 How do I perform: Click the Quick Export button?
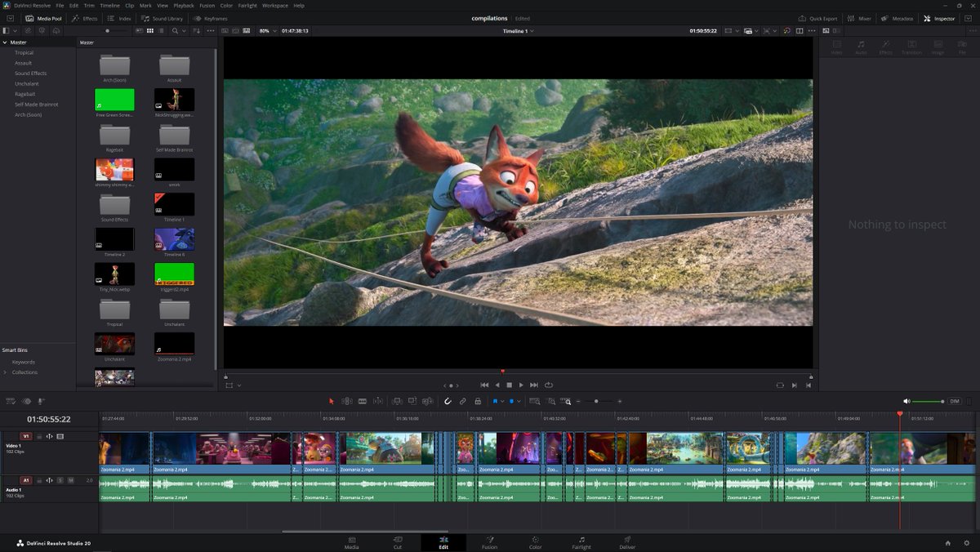(x=818, y=18)
